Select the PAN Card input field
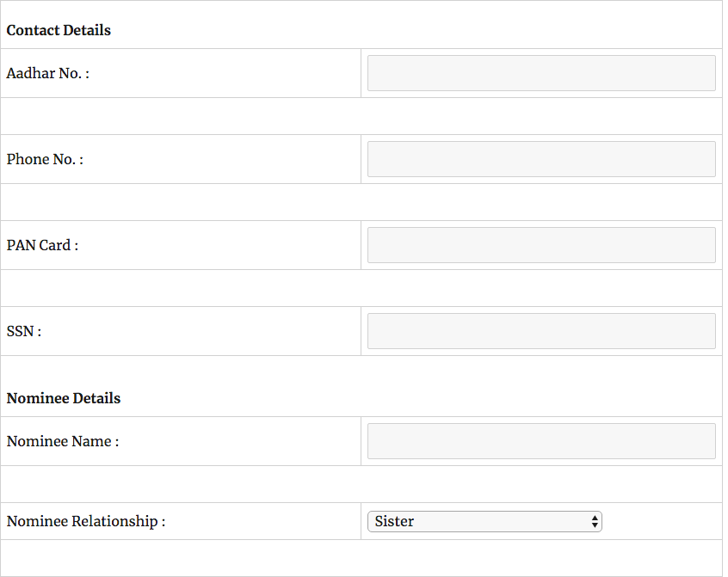 click(541, 245)
